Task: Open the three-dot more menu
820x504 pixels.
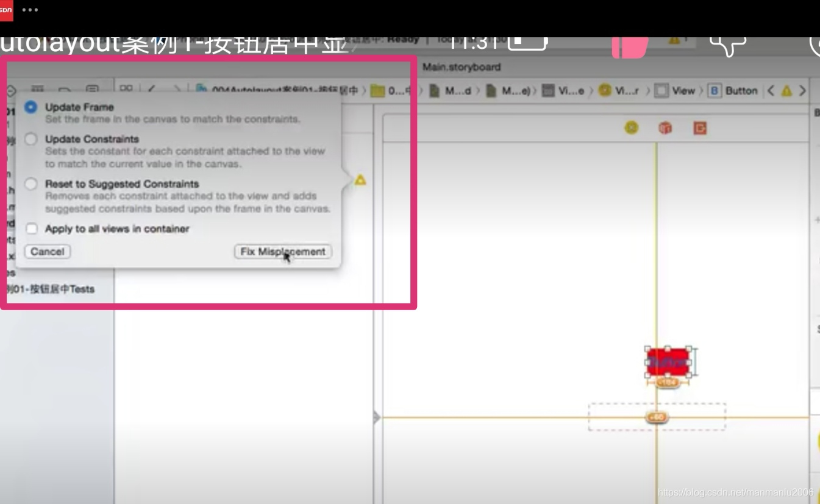Action: [x=30, y=10]
